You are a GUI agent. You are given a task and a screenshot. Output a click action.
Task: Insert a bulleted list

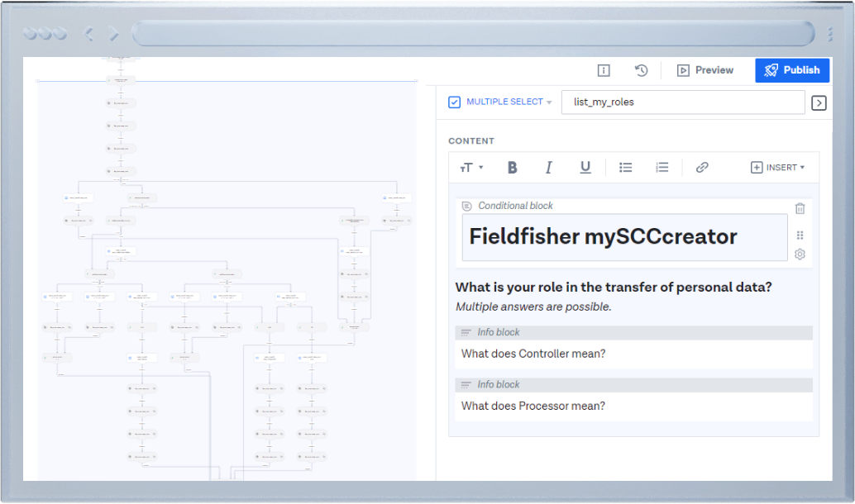[x=625, y=168]
